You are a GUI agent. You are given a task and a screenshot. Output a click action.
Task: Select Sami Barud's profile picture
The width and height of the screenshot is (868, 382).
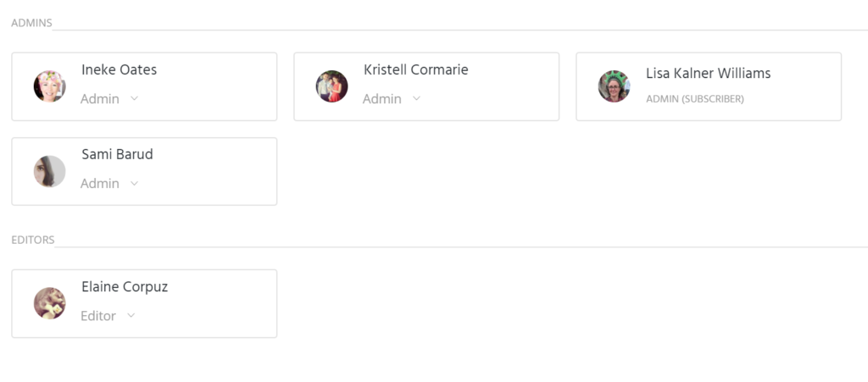[x=50, y=171]
